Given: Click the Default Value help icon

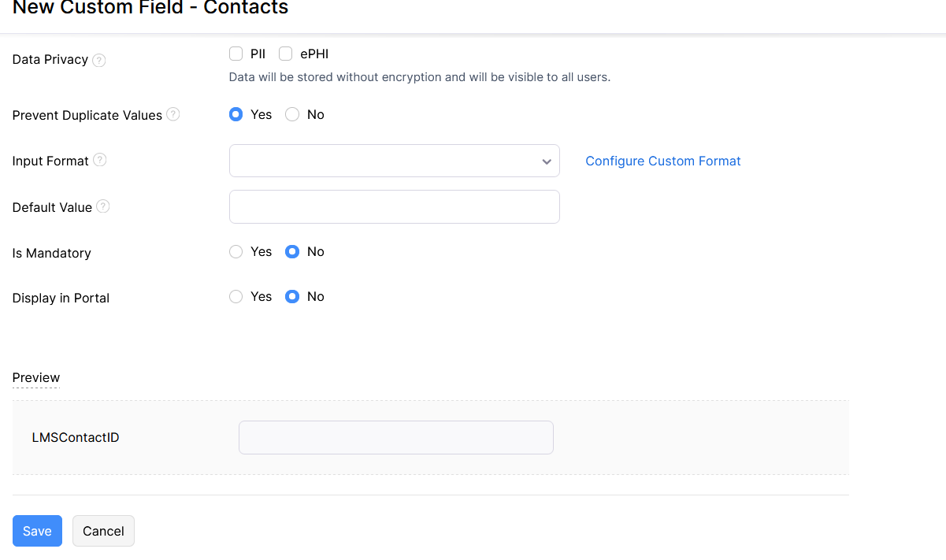Looking at the screenshot, I should pyautogui.click(x=103, y=206).
